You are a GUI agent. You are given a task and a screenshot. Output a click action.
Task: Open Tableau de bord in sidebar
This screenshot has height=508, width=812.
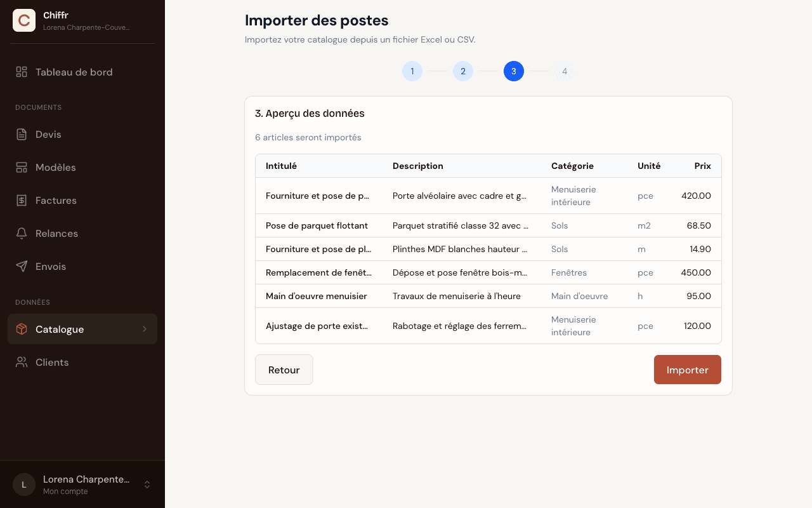(x=82, y=72)
